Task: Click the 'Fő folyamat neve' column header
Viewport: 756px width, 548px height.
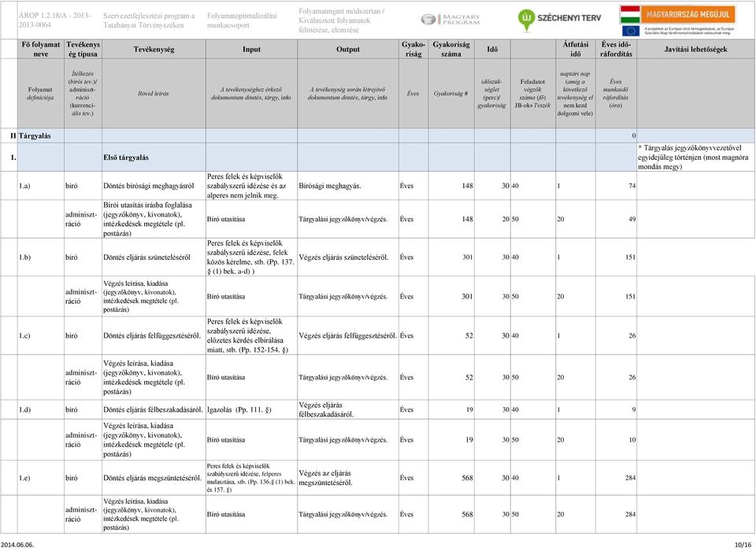Action: coord(40,49)
